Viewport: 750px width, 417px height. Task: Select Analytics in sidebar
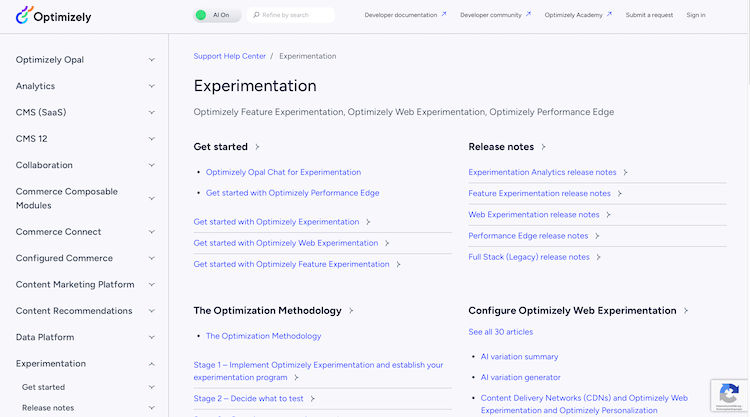tap(35, 86)
